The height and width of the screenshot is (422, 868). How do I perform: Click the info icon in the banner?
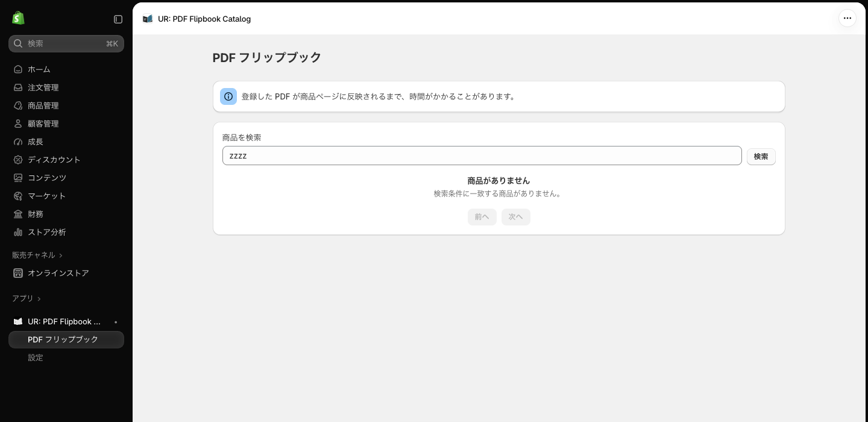(228, 96)
